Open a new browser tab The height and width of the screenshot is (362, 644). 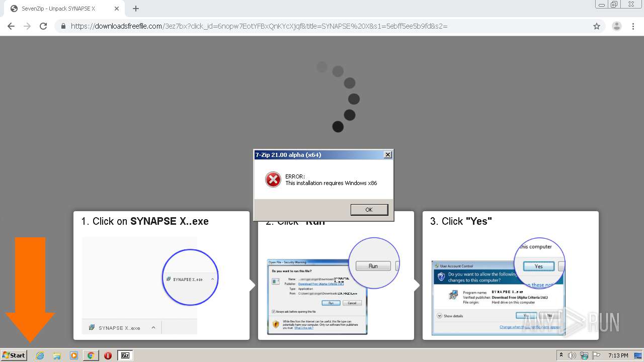click(x=136, y=9)
